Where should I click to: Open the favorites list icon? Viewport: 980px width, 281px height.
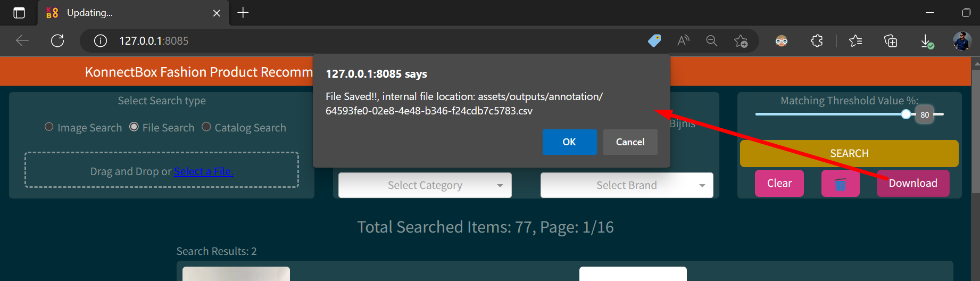(856, 41)
